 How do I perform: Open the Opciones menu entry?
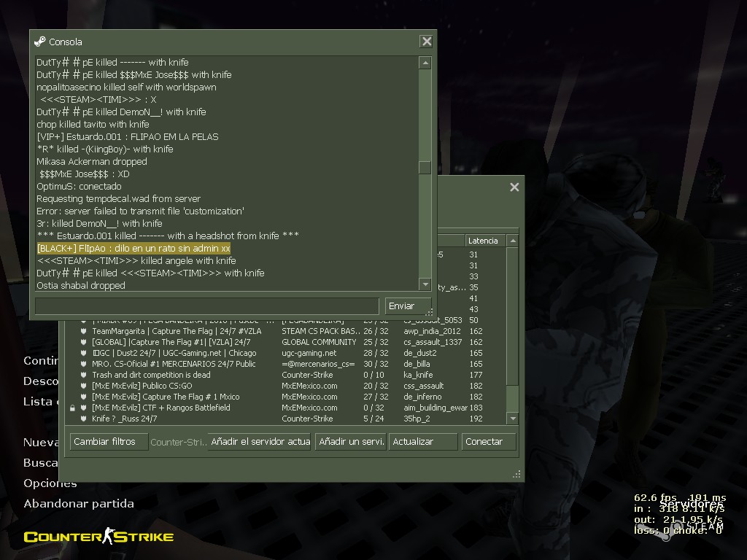50,483
